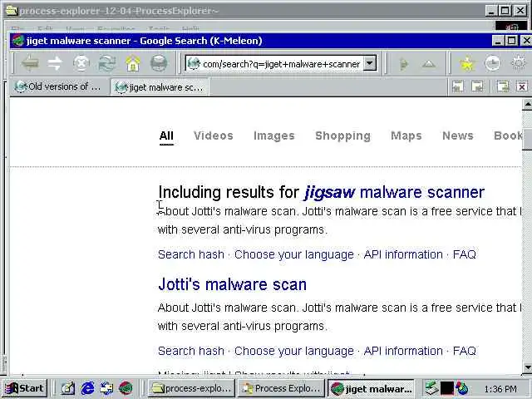Viewport: 532px width, 399px height.
Task: Click 'Choose your language' below Jotti's result
Action: coord(294,351)
